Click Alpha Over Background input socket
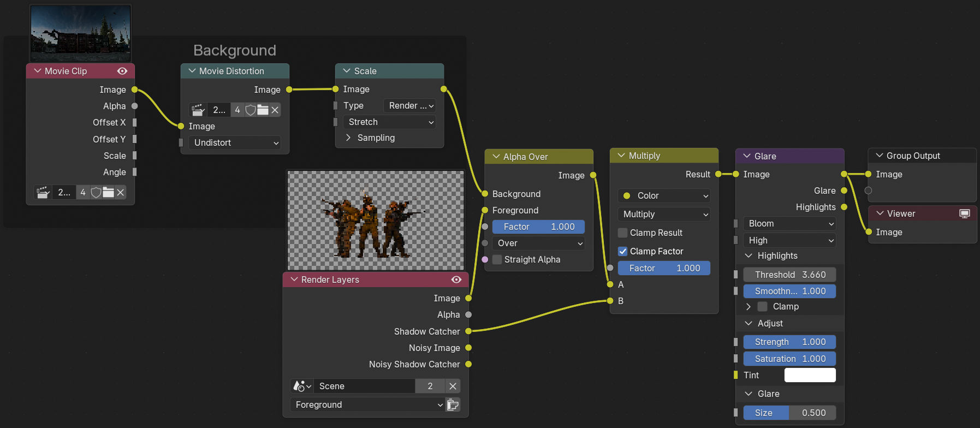This screenshot has height=428, width=980. (x=485, y=194)
